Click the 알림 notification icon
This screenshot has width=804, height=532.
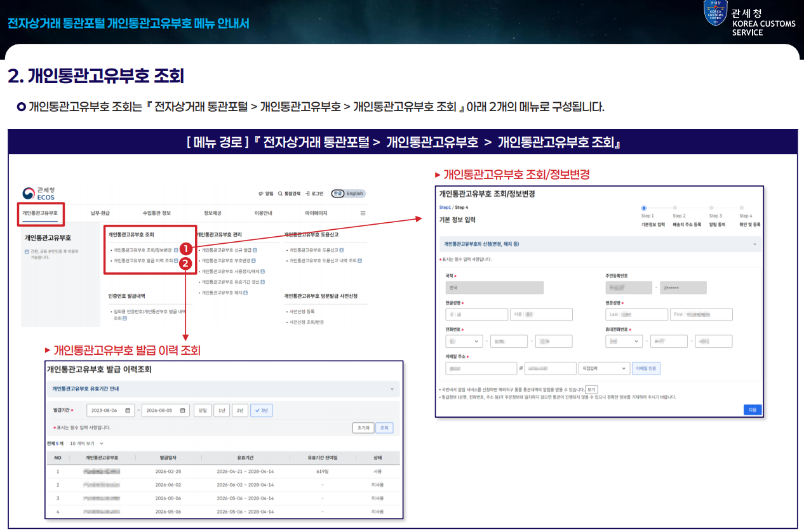260,194
